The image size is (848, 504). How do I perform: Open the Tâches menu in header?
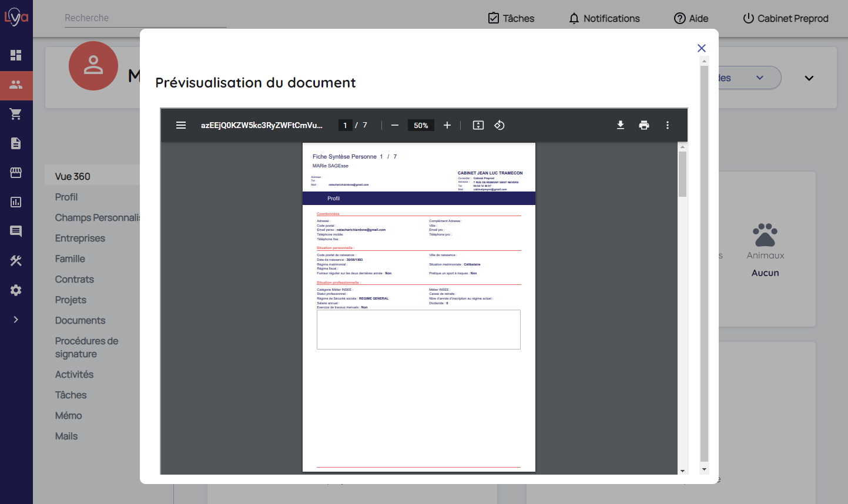pos(511,18)
